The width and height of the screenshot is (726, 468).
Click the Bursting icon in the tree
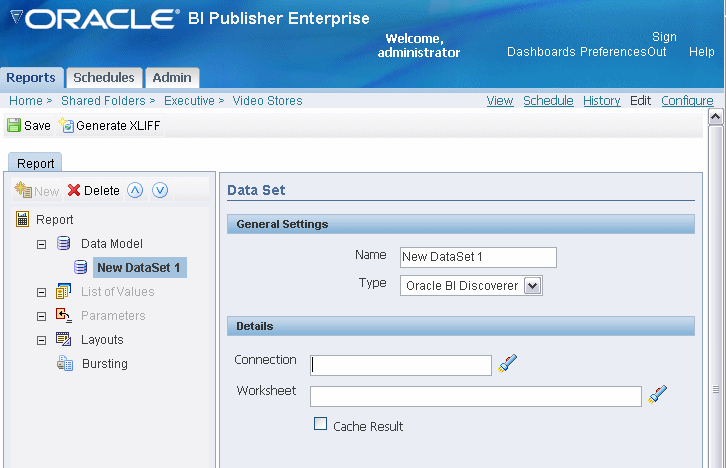coord(65,363)
